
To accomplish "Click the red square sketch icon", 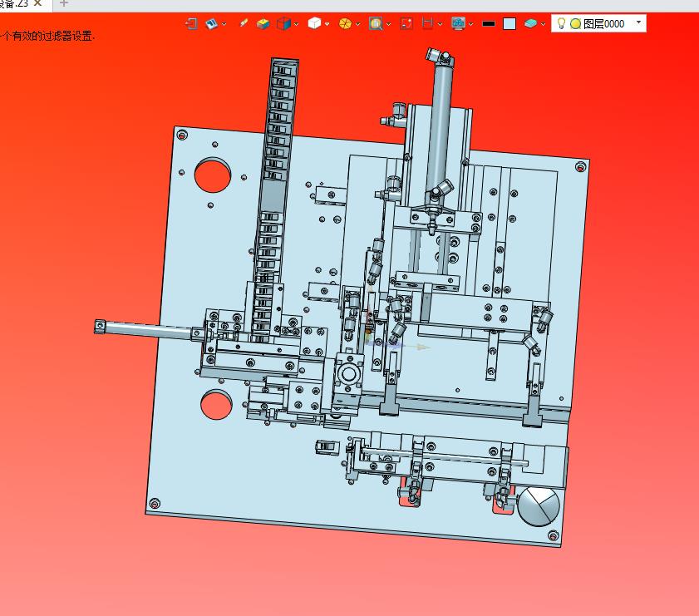I will pyautogui.click(x=406, y=23).
